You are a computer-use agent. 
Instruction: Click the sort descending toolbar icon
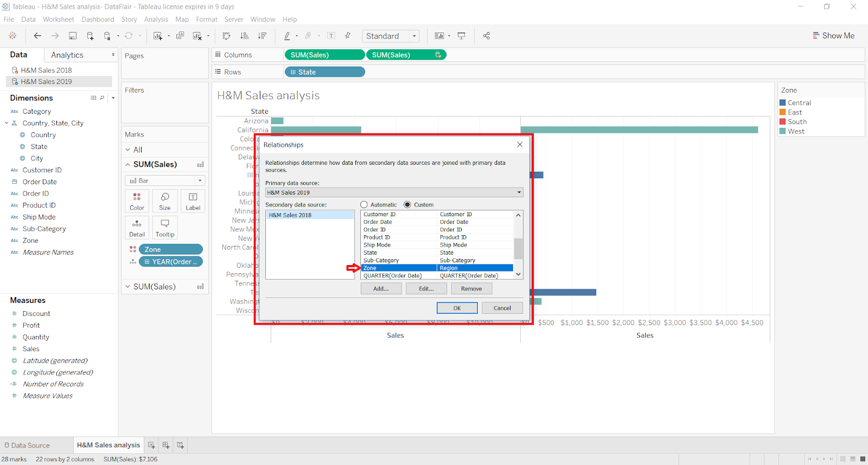(262, 36)
